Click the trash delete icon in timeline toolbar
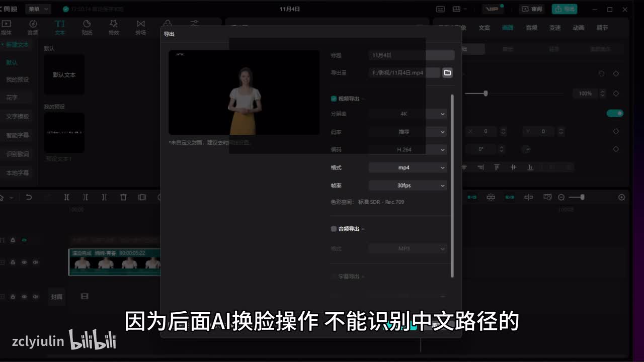Screen dimensions: 644x362 (123, 198)
